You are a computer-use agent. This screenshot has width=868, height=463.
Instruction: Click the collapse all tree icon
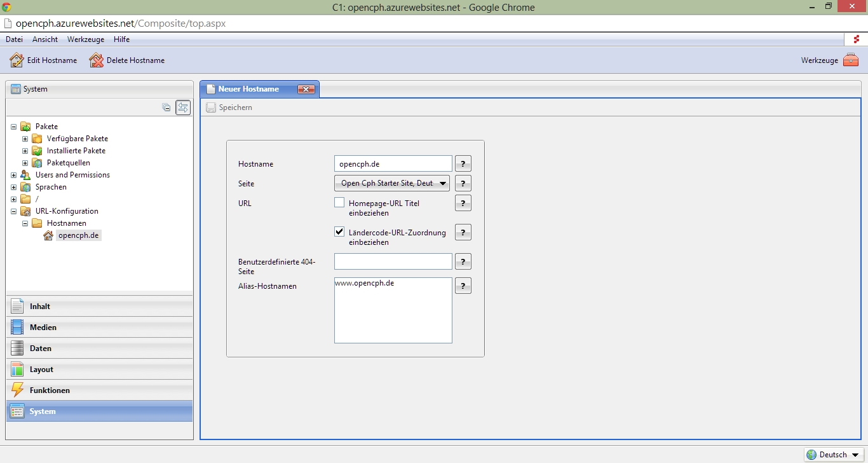(166, 107)
